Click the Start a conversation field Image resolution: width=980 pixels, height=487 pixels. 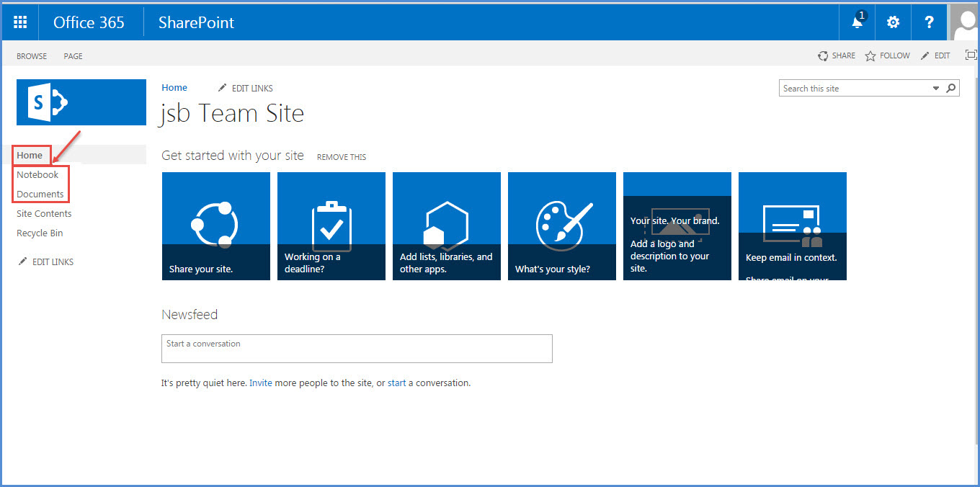coord(357,348)
